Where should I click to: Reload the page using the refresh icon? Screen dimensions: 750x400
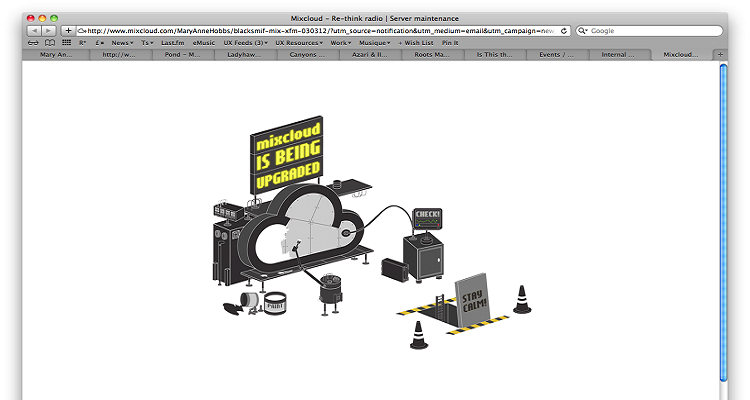[x=564, y=31]
